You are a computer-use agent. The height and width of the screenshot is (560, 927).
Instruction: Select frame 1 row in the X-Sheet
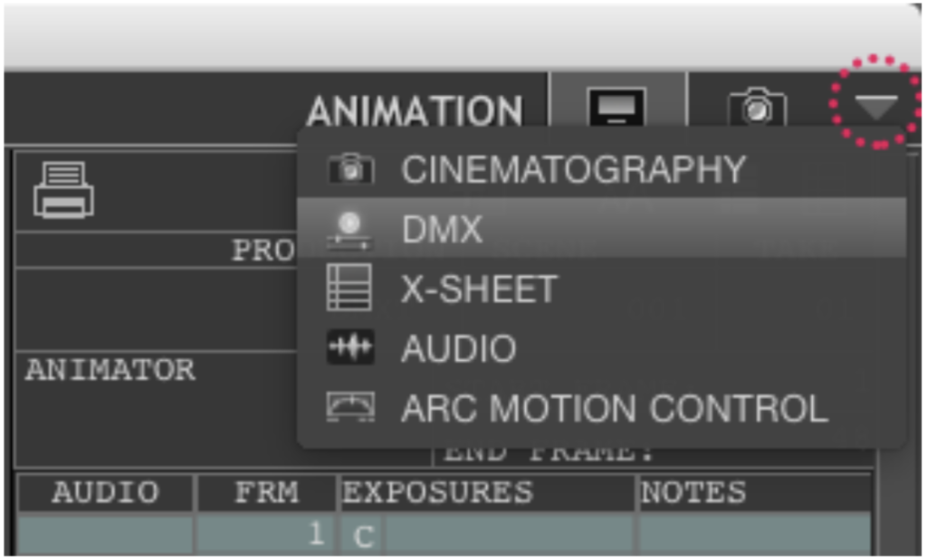[444, 535]
